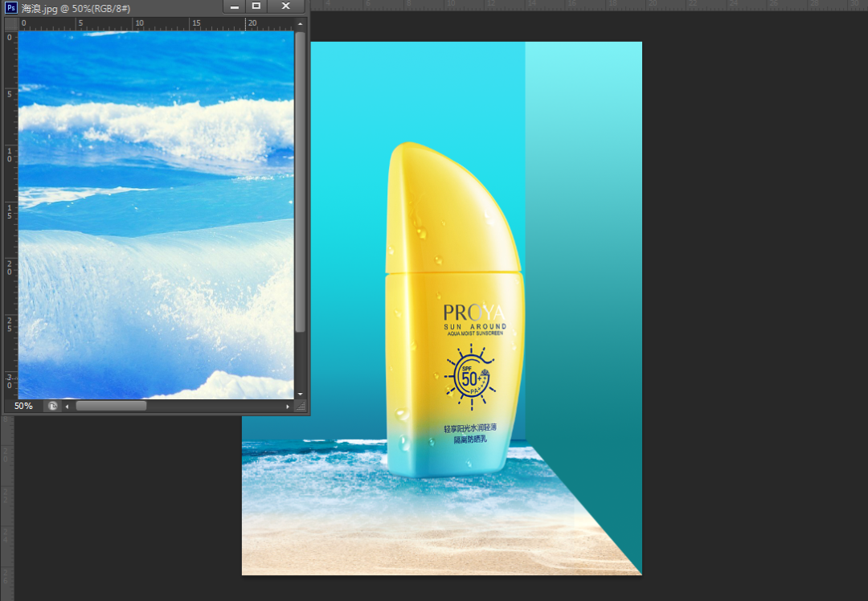Click the yellow PROYA sunscreen bottle
This screenshot has height=601, width=868.
(x=454, y=310)
